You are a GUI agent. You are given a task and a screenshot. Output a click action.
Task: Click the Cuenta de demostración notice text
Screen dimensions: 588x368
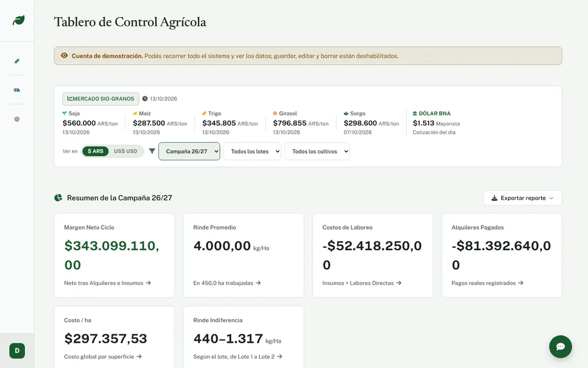235,55
